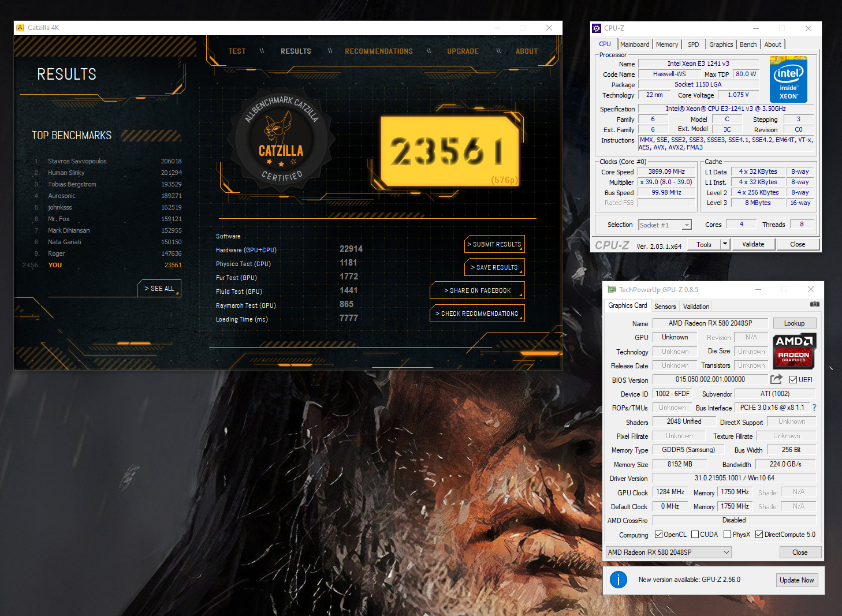
Task: Open the Graphics tab in CPU-Z
Action: (721, 44)
